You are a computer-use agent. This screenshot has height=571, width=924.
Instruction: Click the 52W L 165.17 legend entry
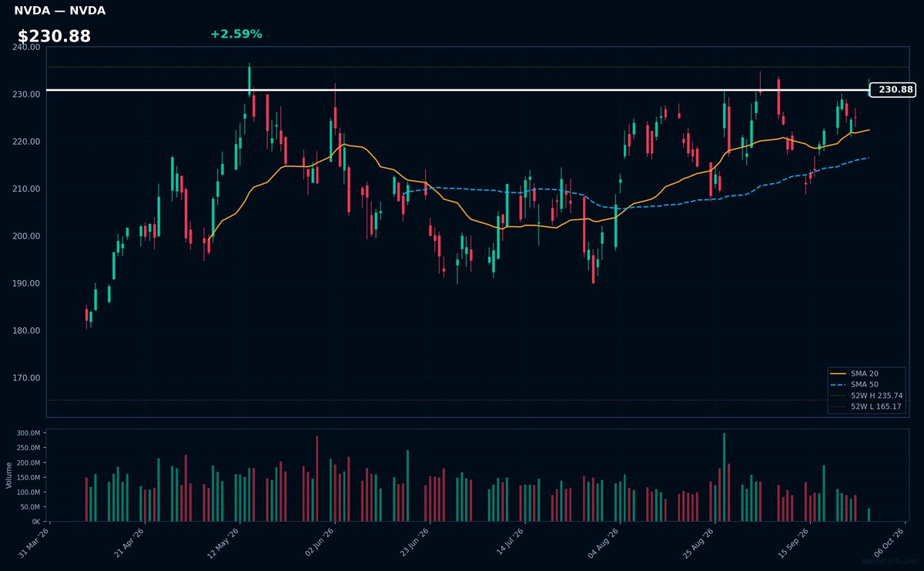[866, 406]
